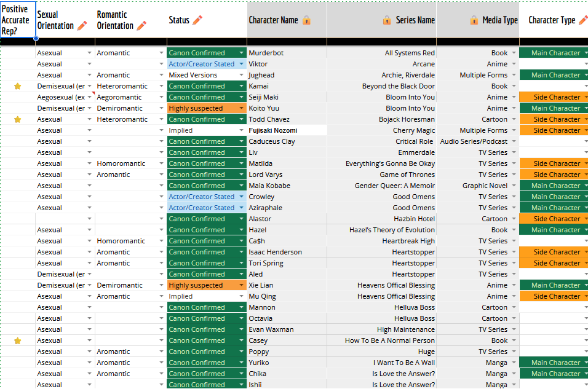Image resolution: width=588 pixels, height=389 pixels.
Task: Click the lock icon before Media Type
Action: pos(474,20)
